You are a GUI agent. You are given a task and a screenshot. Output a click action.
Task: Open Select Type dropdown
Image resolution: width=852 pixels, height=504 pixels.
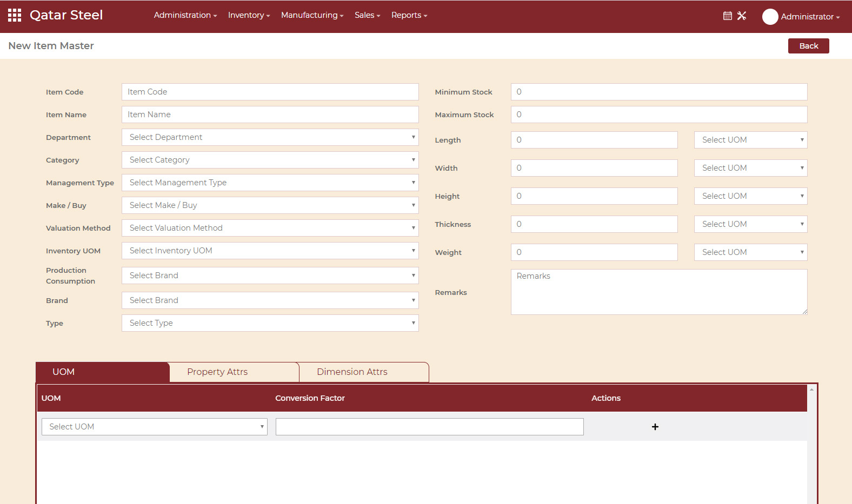pos(270,323)
